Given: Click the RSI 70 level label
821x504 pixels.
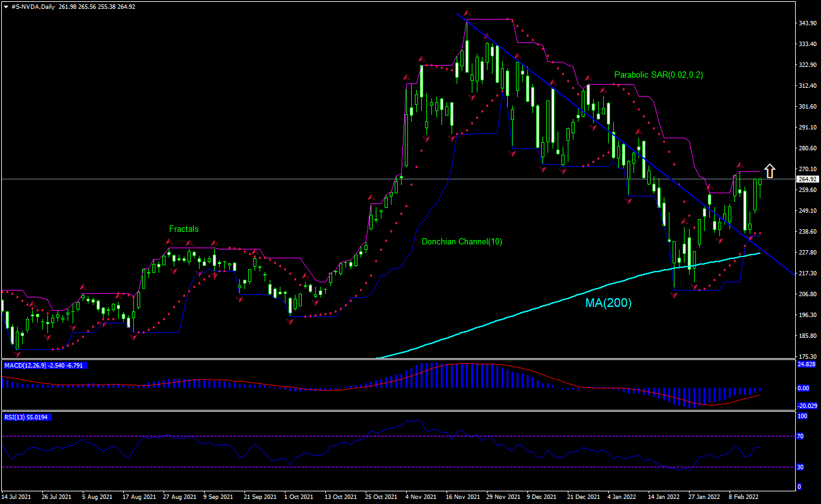Looking at the screenshot, I should [x=800, y=436].
